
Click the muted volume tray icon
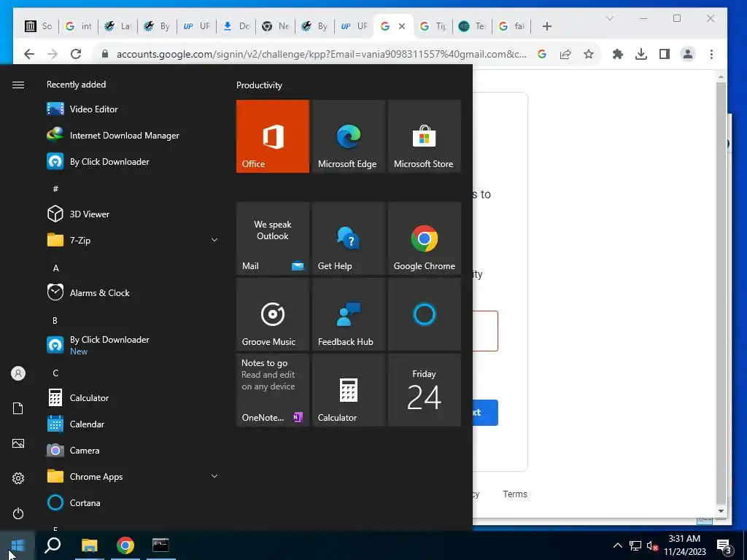652,545
